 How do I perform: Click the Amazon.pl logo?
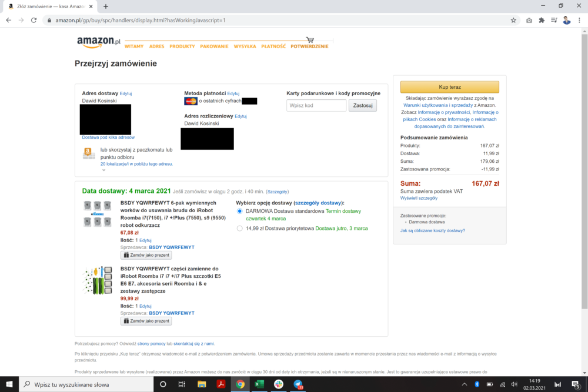[99, 42]
